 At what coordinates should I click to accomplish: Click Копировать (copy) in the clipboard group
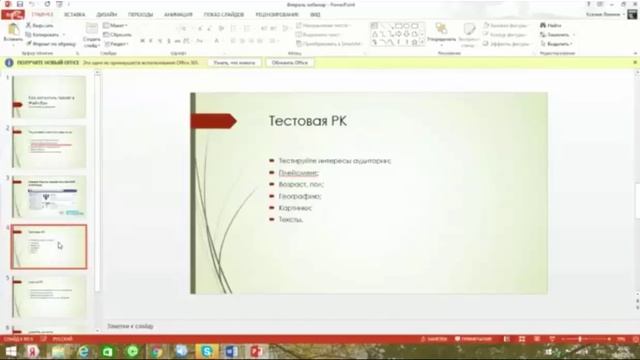pos(42,35)
